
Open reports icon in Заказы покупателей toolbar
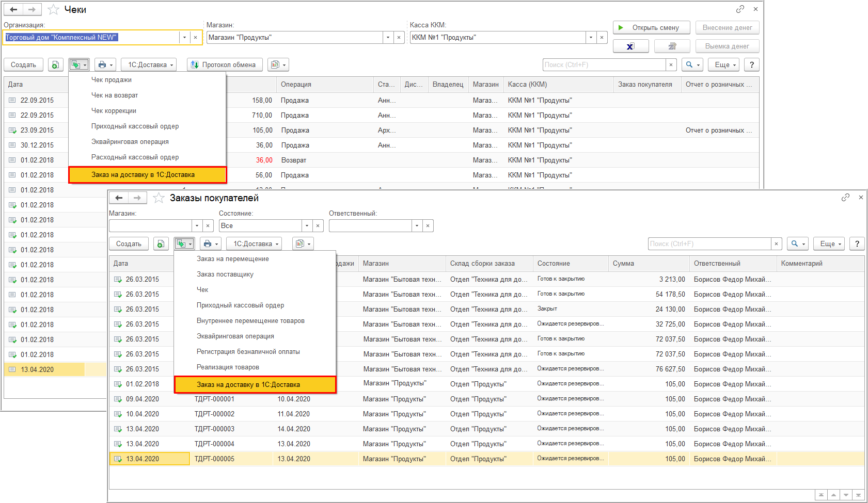[x=303, y=244]
